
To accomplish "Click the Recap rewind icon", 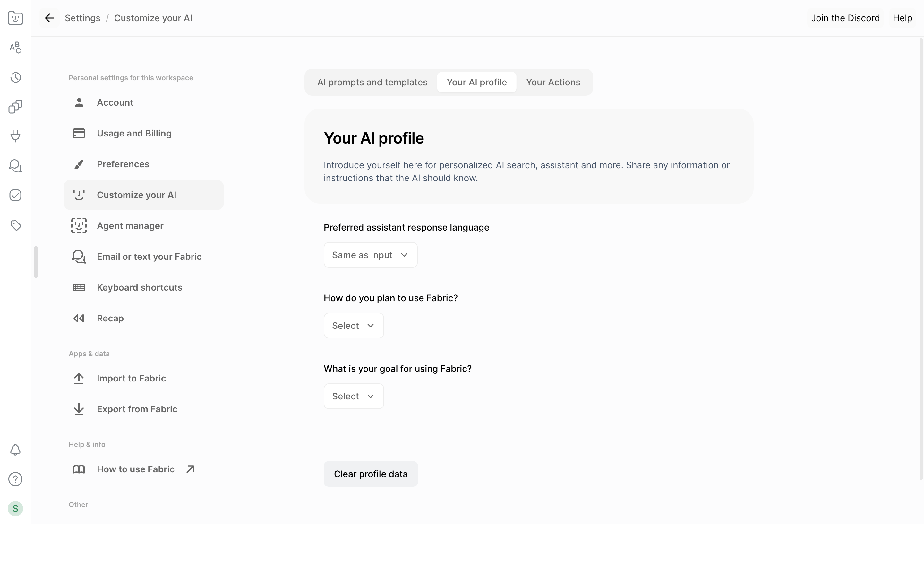I will point(79,319).
